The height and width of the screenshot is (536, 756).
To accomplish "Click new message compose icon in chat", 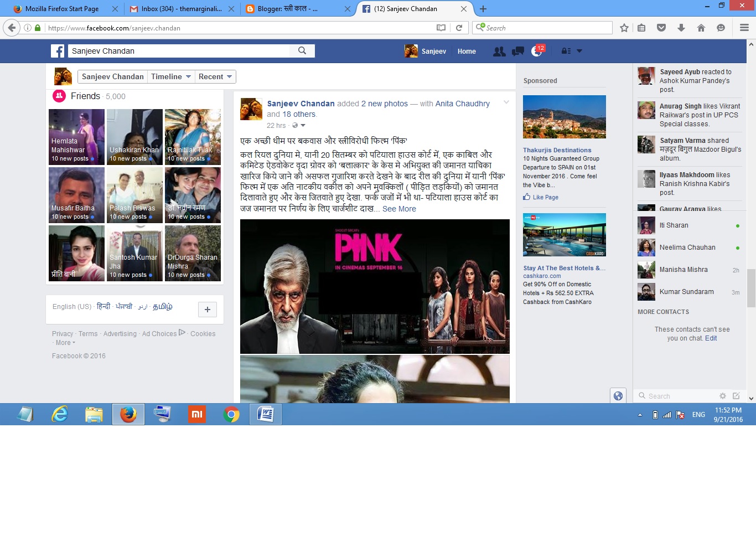I will (x=736, y=396).
